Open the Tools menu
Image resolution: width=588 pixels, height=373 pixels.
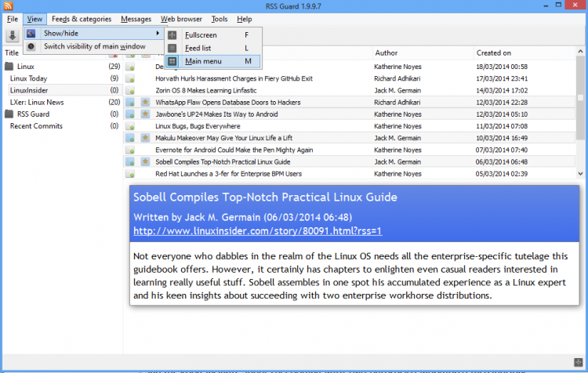coord(220,19)
